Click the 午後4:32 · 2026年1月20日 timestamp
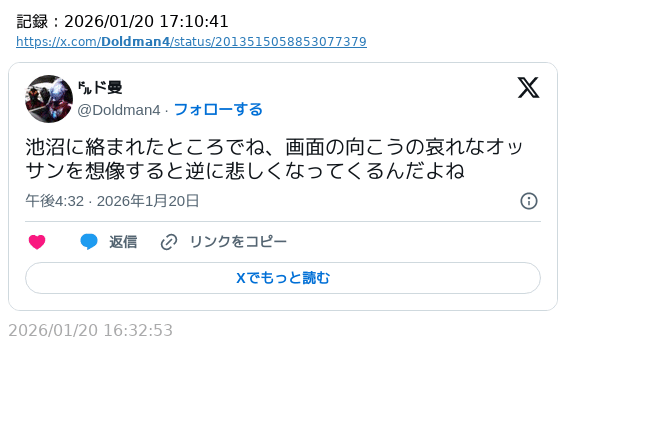 click(112, 201)
